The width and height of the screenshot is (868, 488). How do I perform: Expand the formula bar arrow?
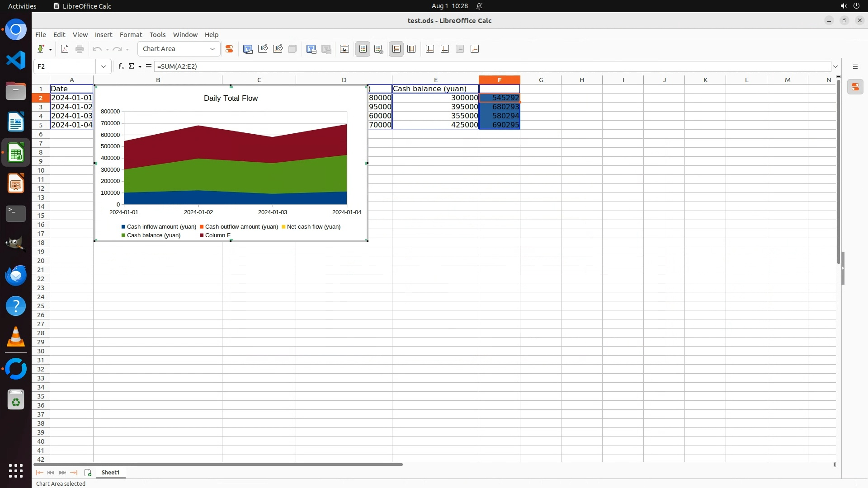835,66
